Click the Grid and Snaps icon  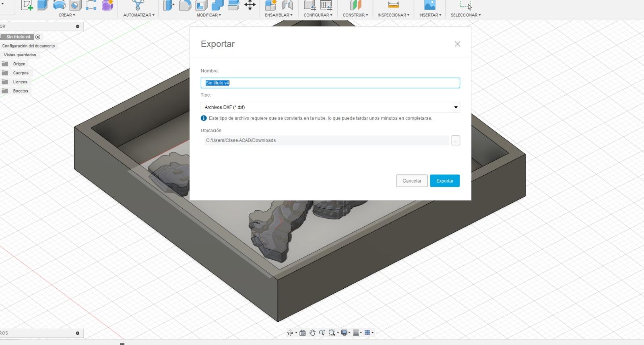tap(356, 333)
